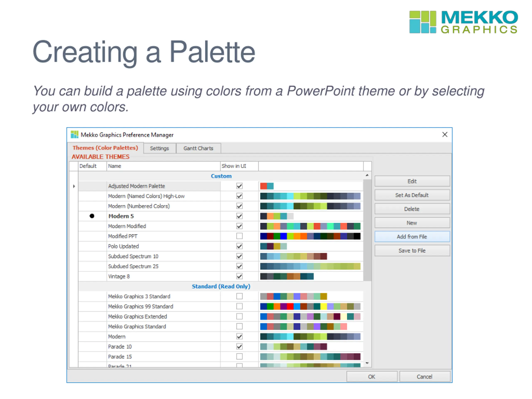Click the Name column header
This screenshot has height=399, width=532.
tap(164, 166)
